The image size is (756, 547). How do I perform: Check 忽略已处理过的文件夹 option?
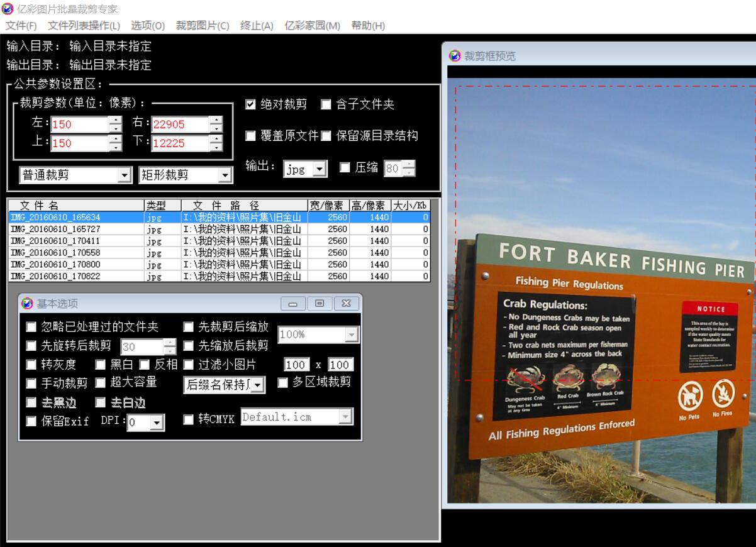point(31,327)
